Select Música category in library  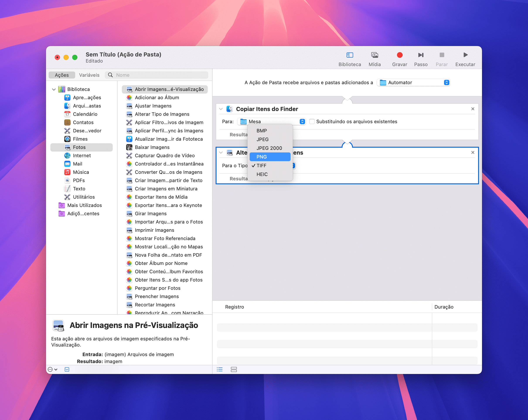point(81,172)
